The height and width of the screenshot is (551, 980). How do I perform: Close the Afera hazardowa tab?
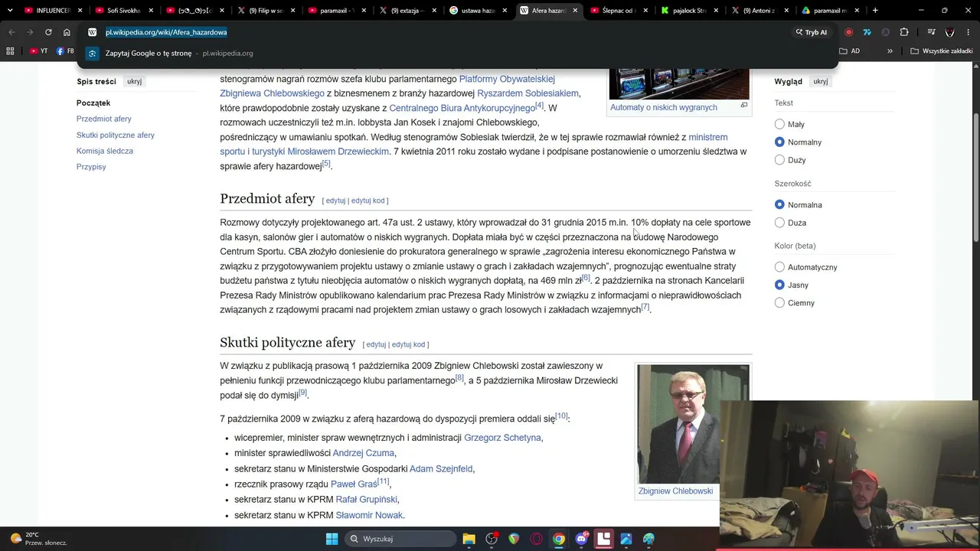574,11
